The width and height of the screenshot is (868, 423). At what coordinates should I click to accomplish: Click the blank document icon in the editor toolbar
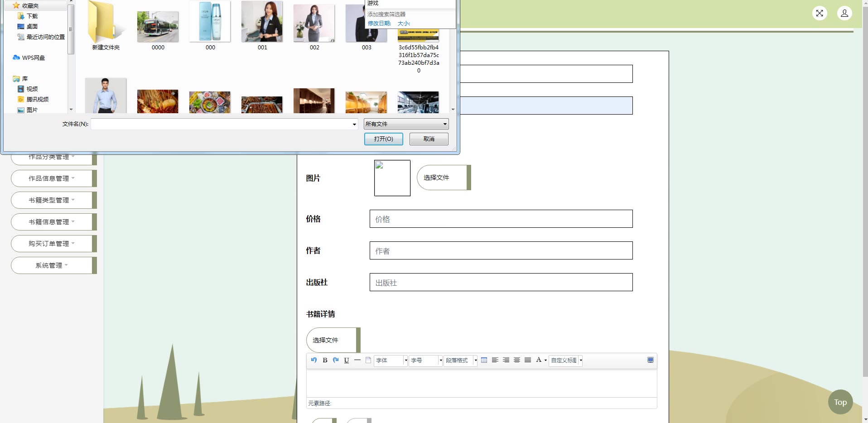(368, 360)
